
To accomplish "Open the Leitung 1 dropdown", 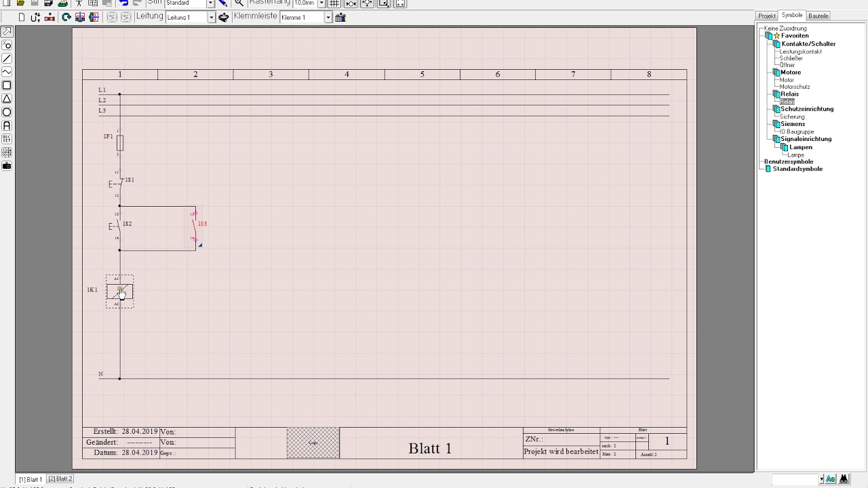I will pos(211,18).
